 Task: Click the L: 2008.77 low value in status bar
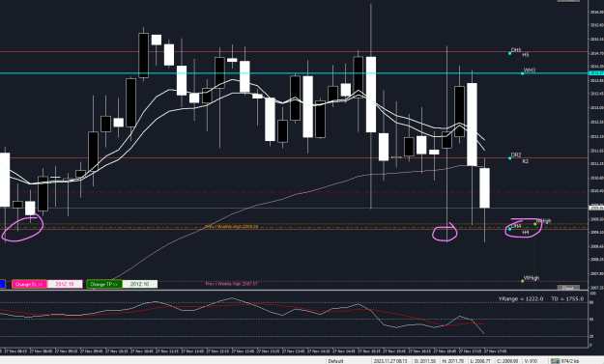(x=480, y=361)
